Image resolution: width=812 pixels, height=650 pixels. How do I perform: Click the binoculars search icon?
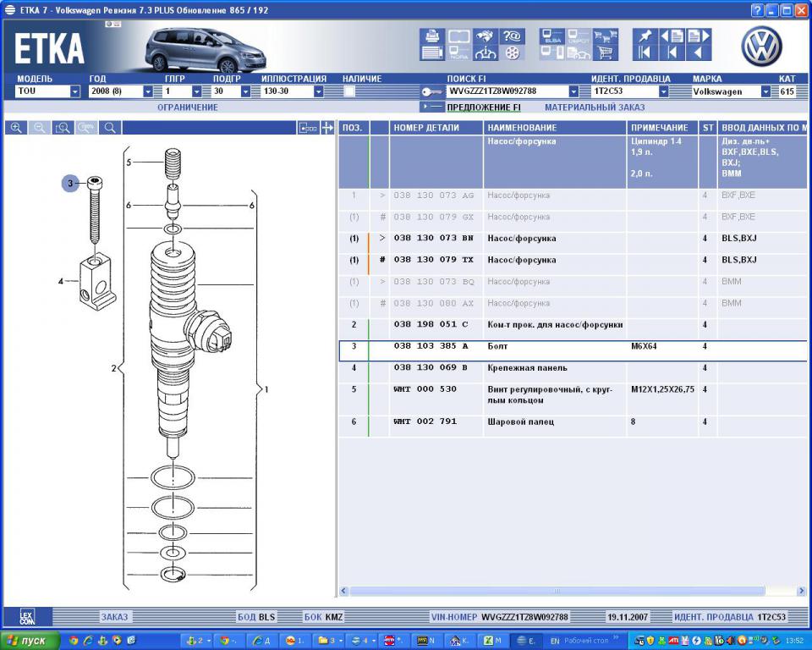point(486,36)
